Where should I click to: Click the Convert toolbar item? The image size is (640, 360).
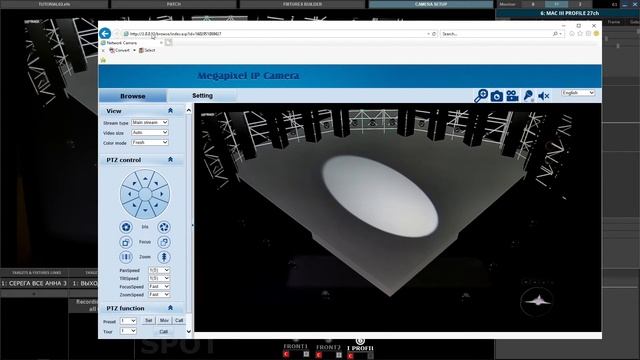[x=120, y=50]
